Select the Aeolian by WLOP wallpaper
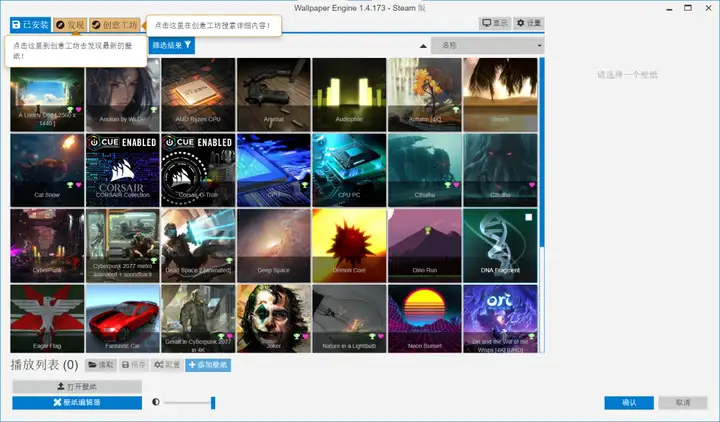The image size is (720, 422). point(123,95)
